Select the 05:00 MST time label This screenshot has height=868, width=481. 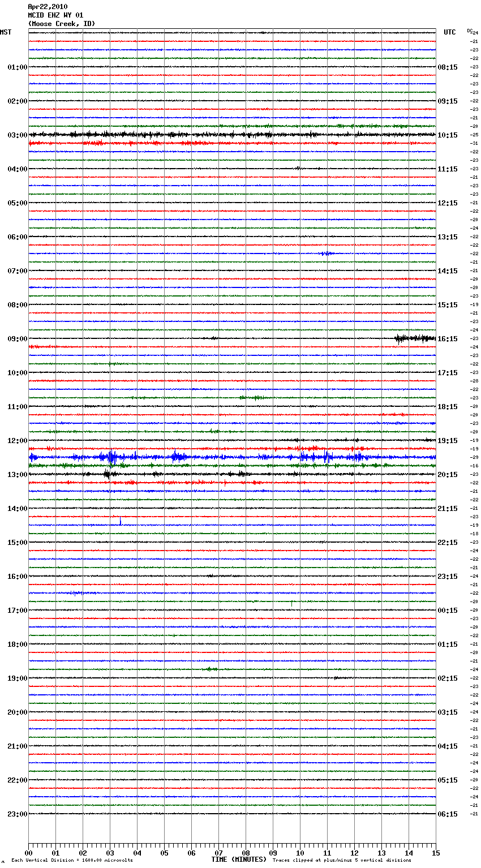coord(17,203)
